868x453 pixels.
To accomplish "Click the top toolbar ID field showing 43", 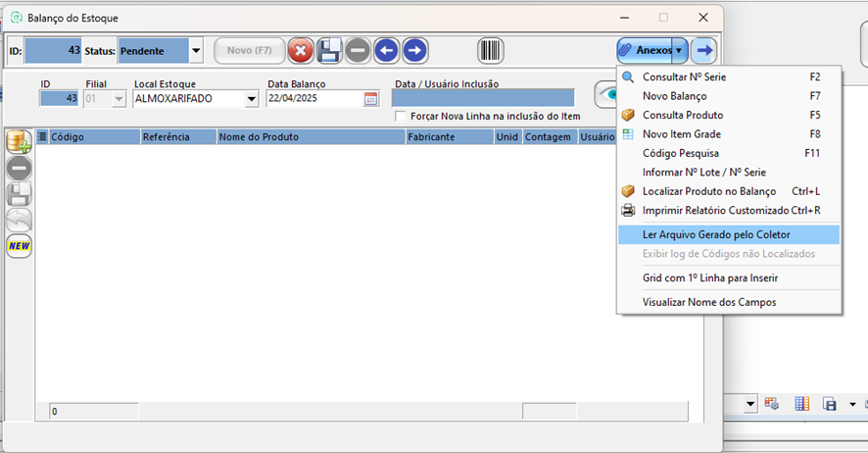I will pyautogui.click(x=53, y=50).
